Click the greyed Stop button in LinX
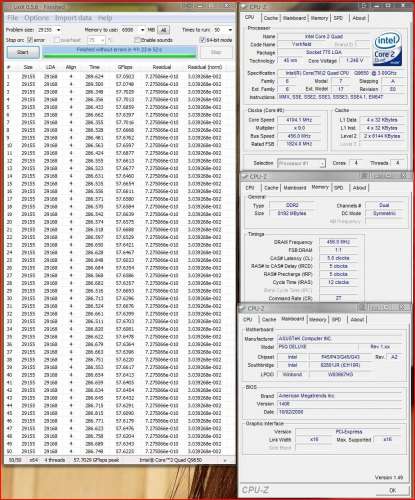 tap(216, 52)
